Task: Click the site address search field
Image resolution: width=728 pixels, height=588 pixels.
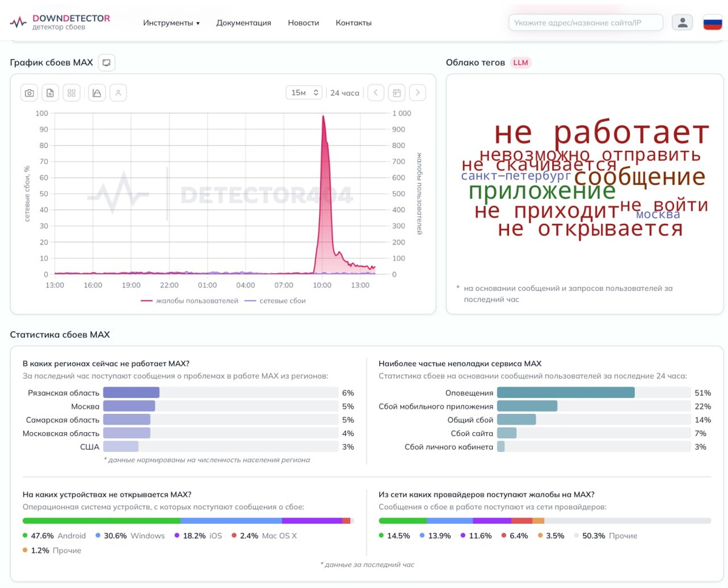Action: click(x=585, y=22)
